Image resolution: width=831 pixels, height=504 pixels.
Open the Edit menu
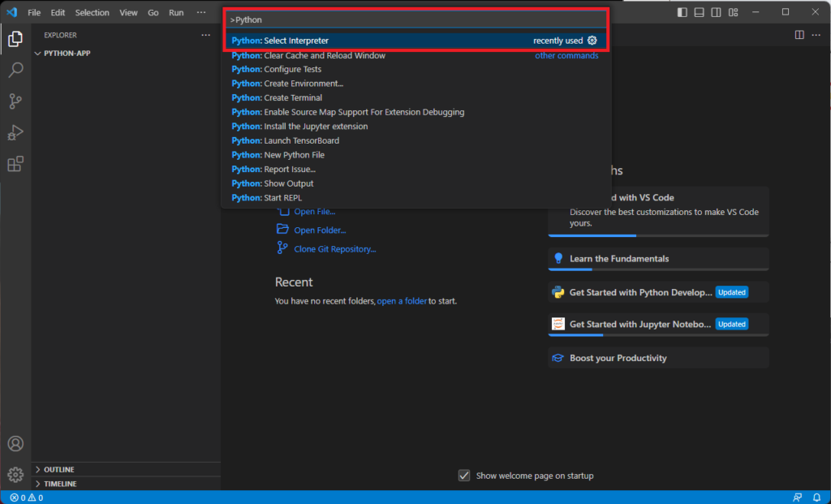point(58,12)
